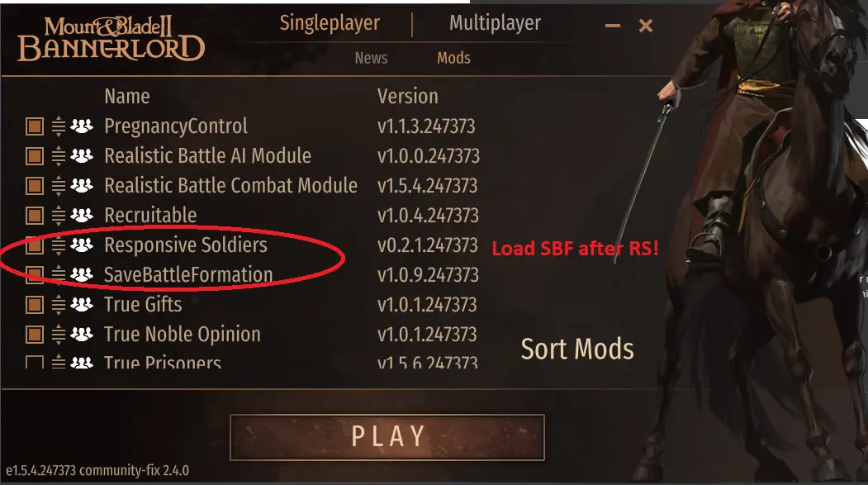
Task: Launch the game with PLAY
Action: (x=387, y=437)
